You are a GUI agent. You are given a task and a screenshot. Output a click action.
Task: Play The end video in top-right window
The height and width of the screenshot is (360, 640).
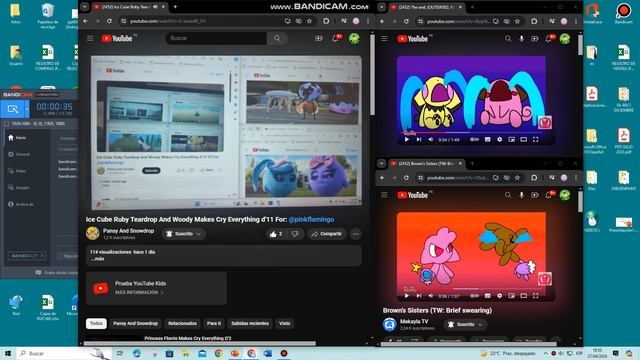click(x=407, y=140)
